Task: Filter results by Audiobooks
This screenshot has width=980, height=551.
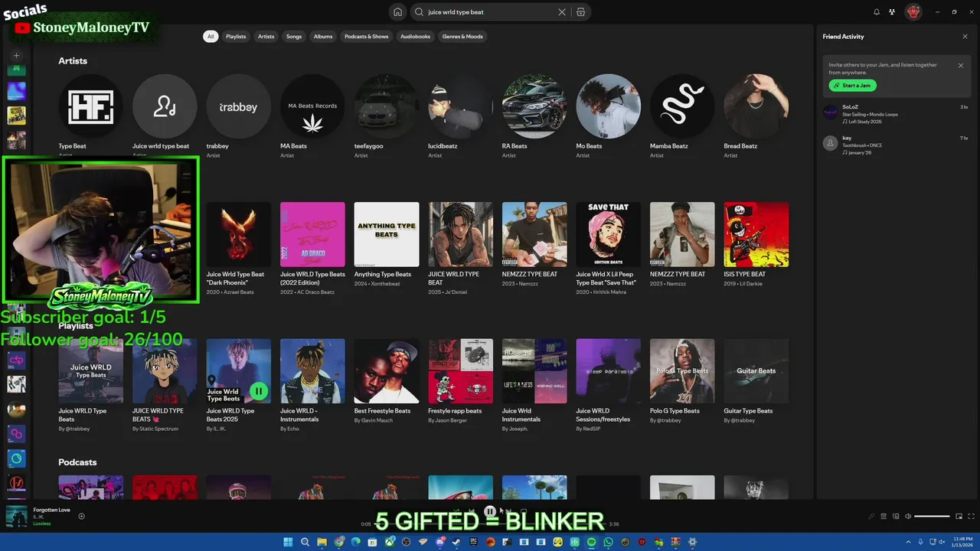Action: pyautogui.click(x=415, y=36)
